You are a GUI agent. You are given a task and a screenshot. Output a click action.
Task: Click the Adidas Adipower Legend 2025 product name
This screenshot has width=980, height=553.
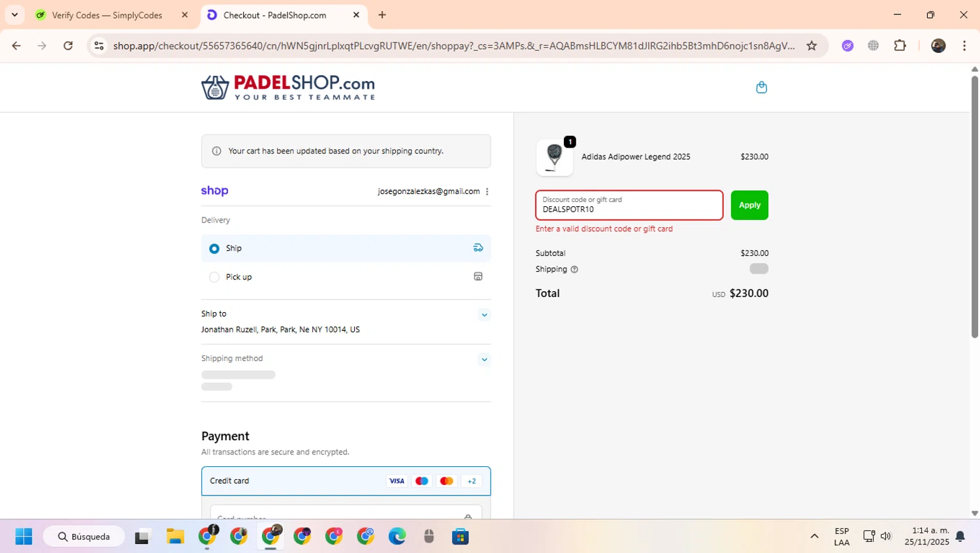[636, 157]
